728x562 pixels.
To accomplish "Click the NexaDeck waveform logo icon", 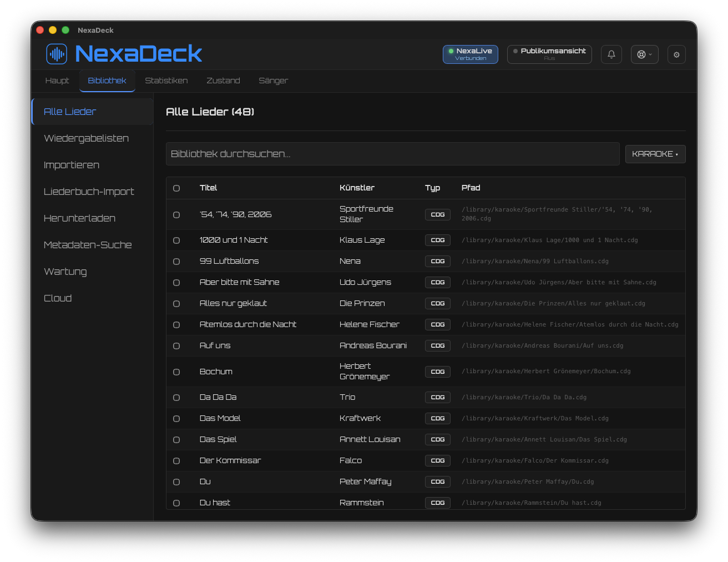I will tap(57, 54).
